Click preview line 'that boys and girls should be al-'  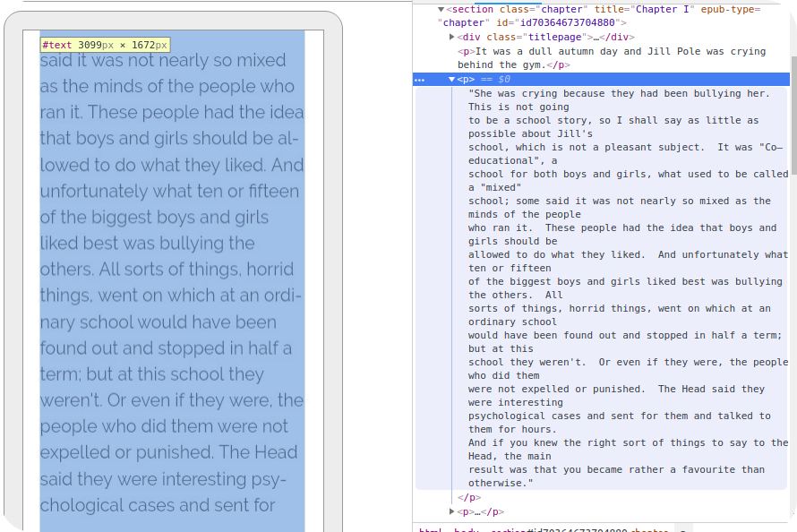coord(169,138)
